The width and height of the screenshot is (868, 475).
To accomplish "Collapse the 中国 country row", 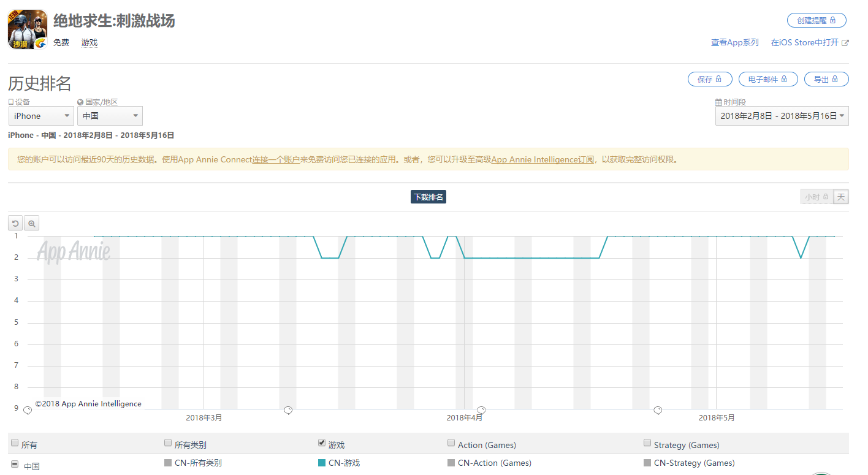I will (15, 465).
